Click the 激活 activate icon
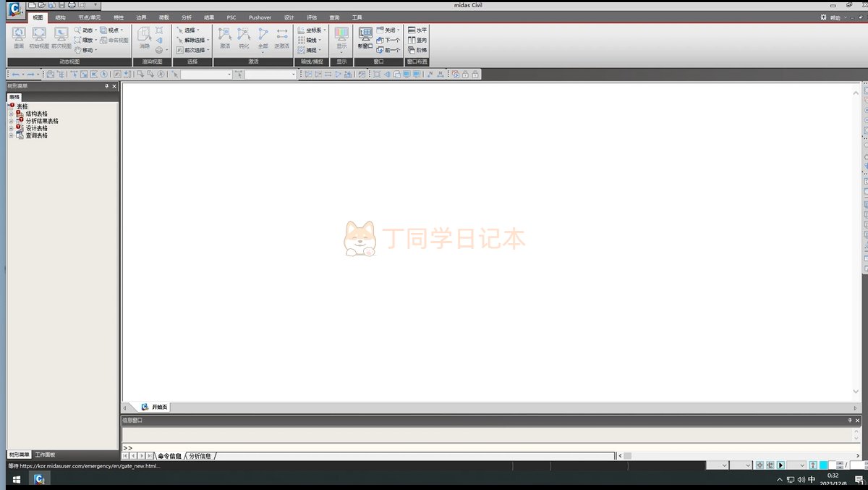Image resolution: width=868 pixels, height=490 pixels. (x=225, y=38)
